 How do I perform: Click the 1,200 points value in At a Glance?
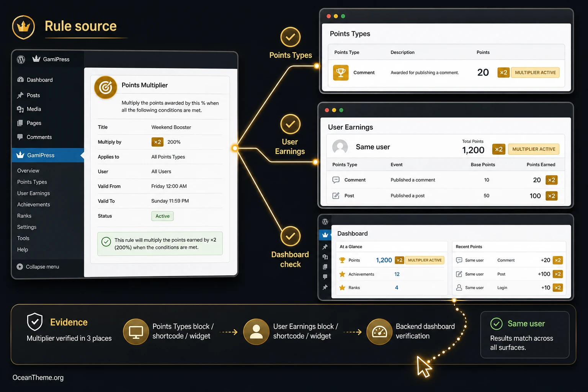coord(384,260)
